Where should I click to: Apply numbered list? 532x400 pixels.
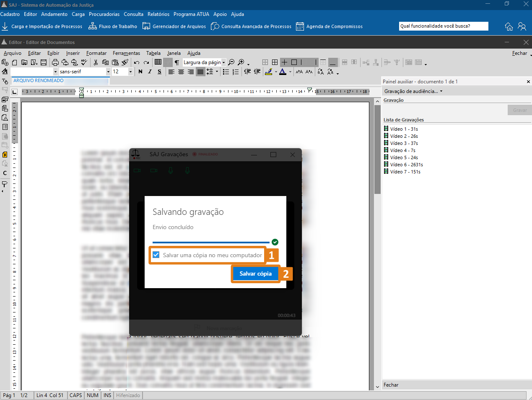pos(236,72)
